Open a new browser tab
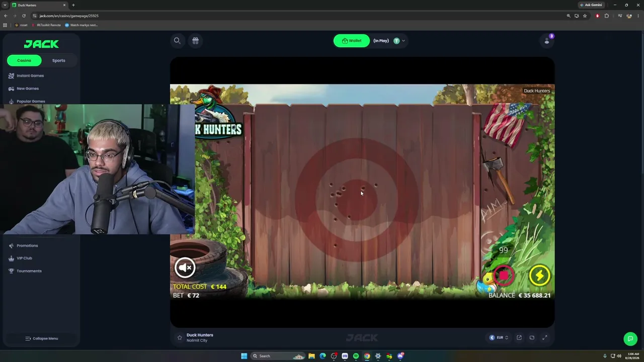This screenshot has height=362, width=644. 73,5
